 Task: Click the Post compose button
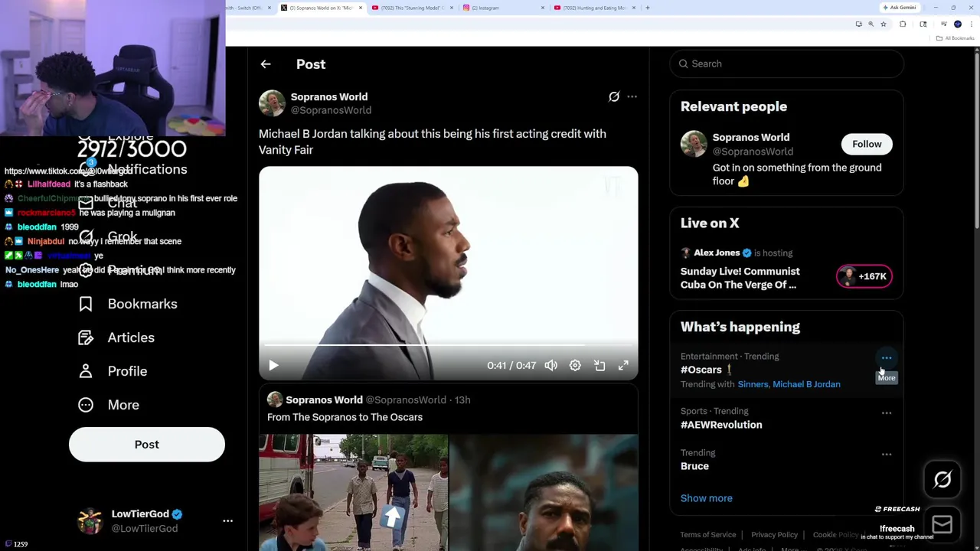pyautogui.click(x=147, y=445)
